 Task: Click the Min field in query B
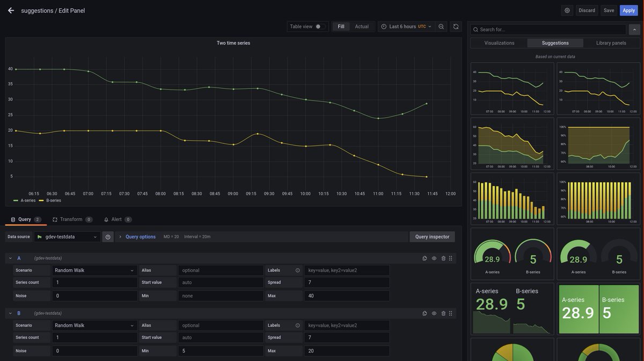(221, 351)
